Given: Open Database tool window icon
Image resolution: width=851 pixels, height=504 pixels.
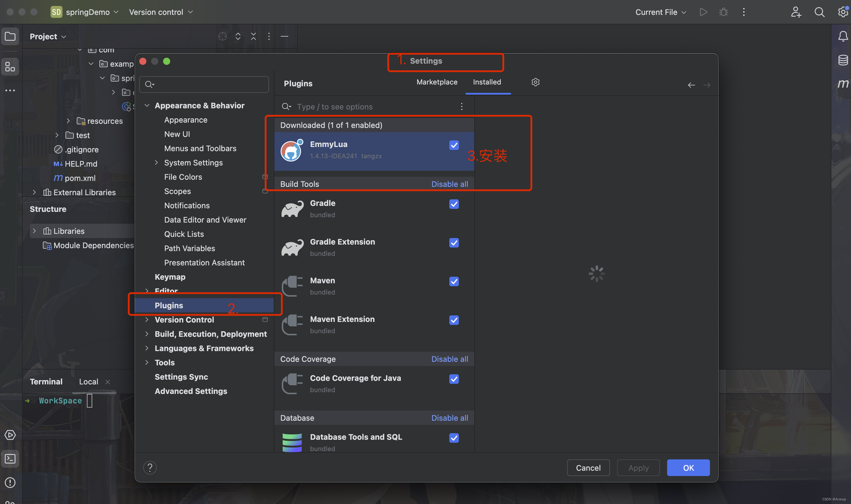Looking at the screenshot, I should pos(843,60).
